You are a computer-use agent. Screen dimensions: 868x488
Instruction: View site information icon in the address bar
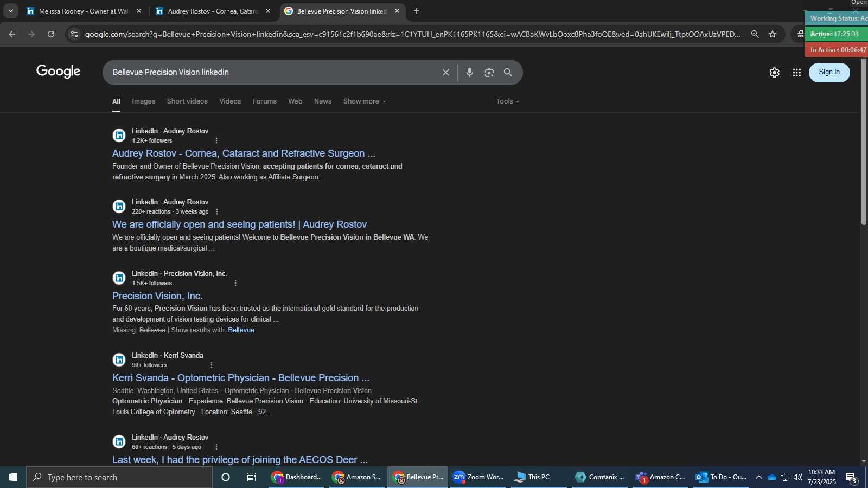[x=74, y=34]
